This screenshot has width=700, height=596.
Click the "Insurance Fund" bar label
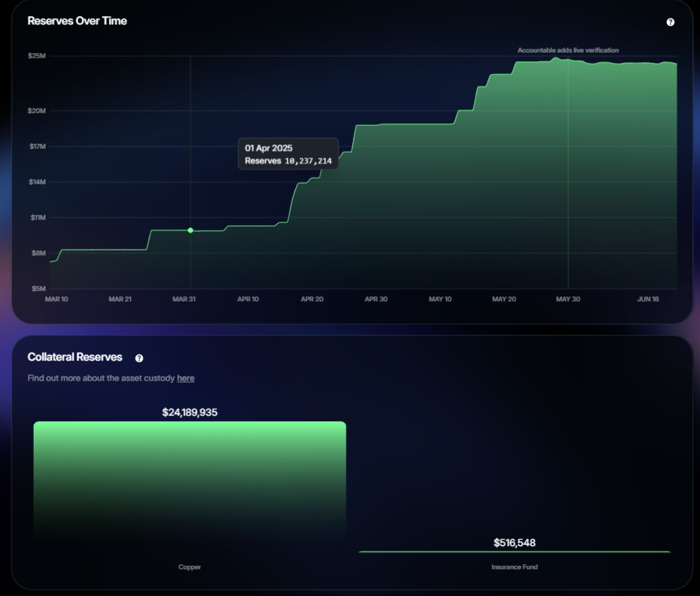[x=514, y=567]
